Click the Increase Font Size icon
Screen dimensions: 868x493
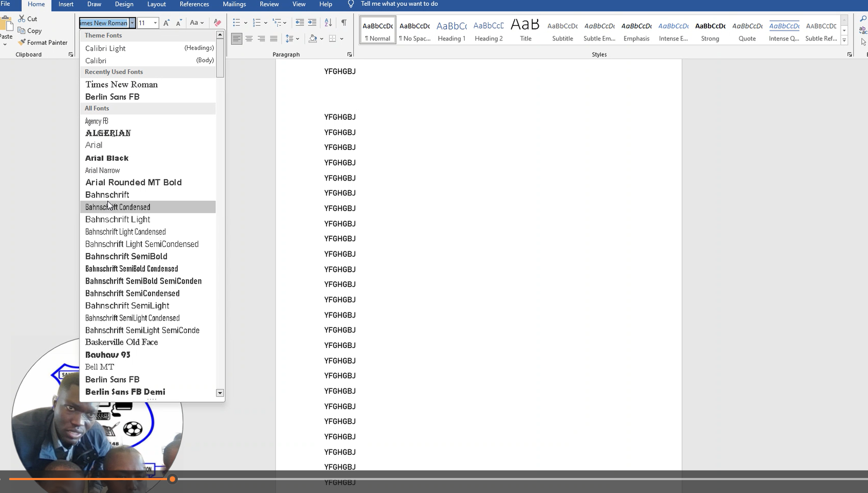tap(167, 23)
